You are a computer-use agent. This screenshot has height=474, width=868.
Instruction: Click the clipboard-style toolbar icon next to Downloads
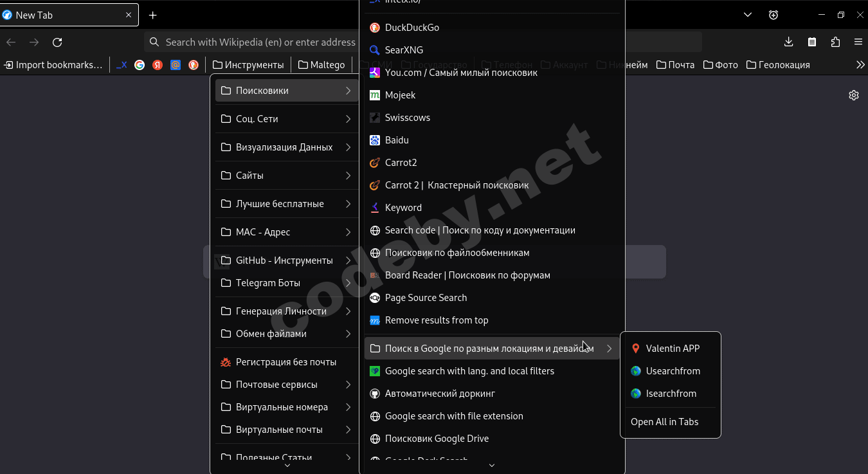tap(812, 42)
